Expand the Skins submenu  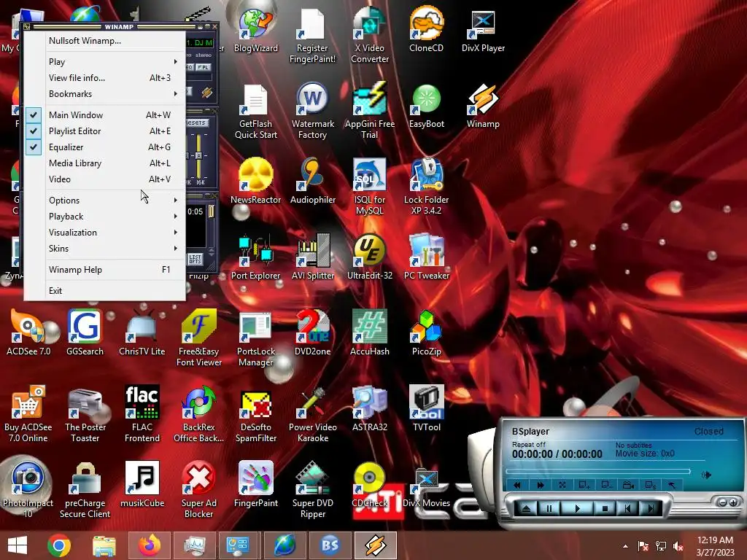(104, 249)
